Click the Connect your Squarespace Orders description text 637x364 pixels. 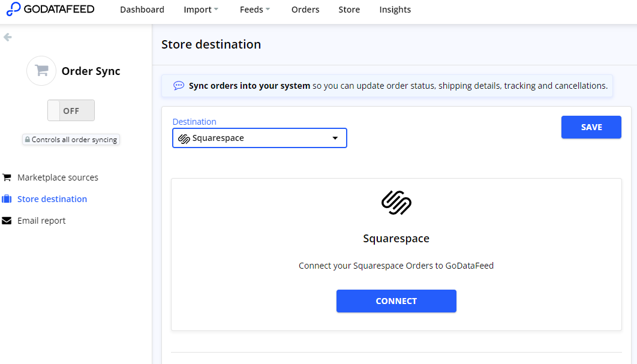(396, 266)
